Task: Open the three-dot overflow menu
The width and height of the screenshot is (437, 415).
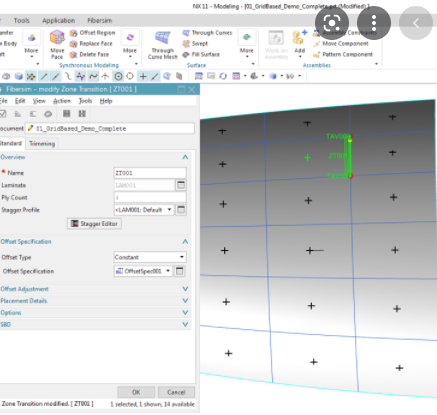Action: coord(374,23)
